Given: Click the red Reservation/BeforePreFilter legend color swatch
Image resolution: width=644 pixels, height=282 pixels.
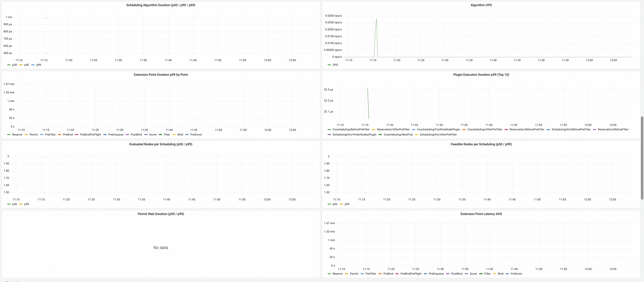Looking at the screenshot, I should point(506,129).
